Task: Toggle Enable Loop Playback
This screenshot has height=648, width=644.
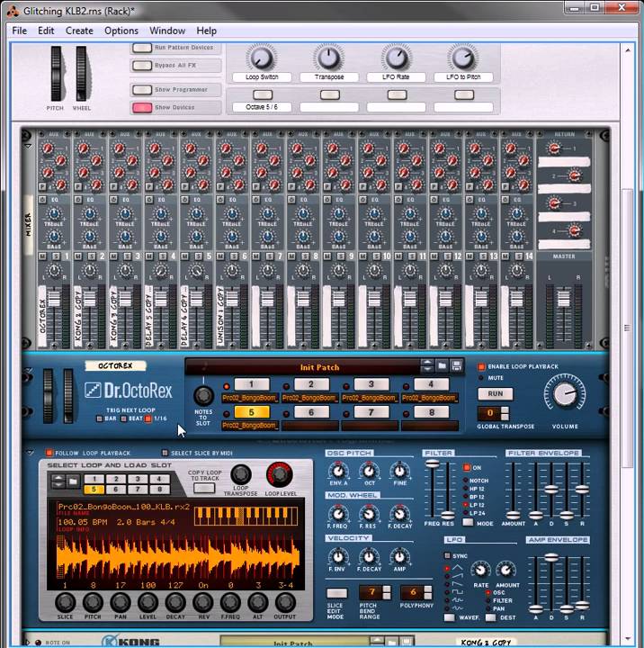Action: pos(481,366)
